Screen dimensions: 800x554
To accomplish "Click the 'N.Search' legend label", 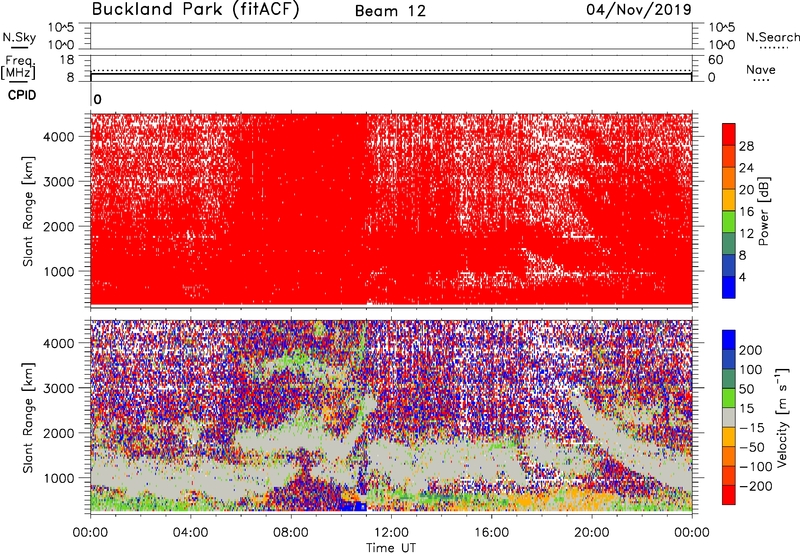I will (772, 37).
